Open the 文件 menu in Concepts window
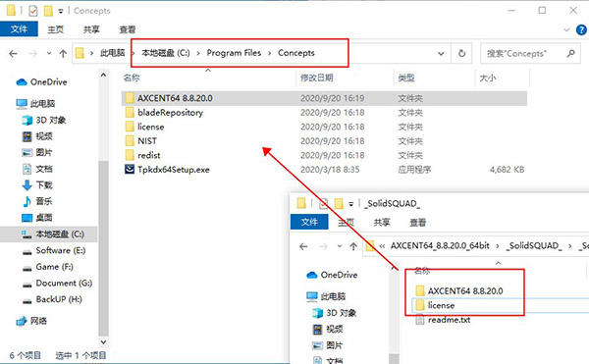 19,28
